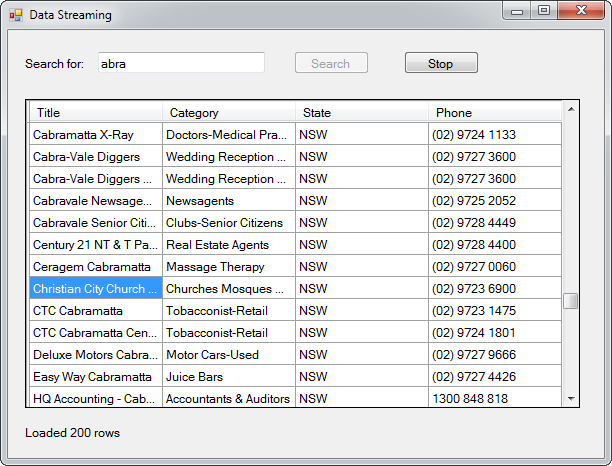Select the Cabramatta X-Ray row
The width and height of the screenshot is (612, 466).
pyautogui.click(x=96, y=135)
